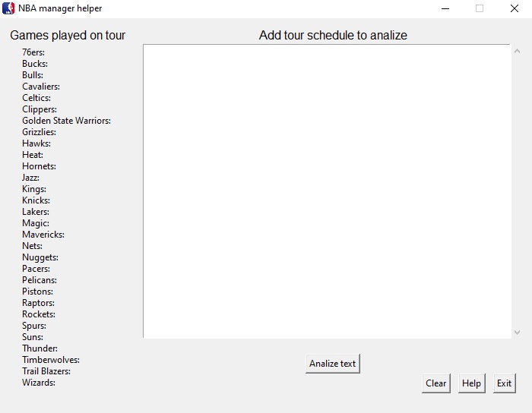Select the Trail Blazers: label
The height and width of the screenshot is (413, 532).
(46, 371)
